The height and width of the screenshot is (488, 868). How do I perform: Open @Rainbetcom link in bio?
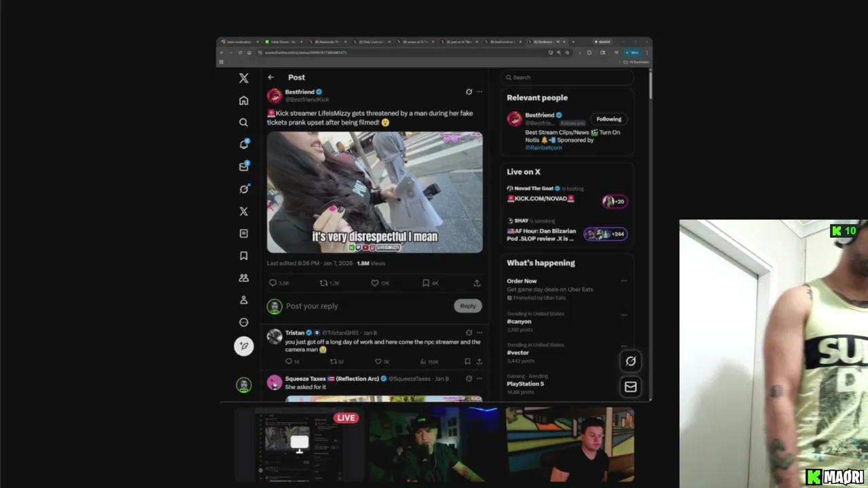543,148
